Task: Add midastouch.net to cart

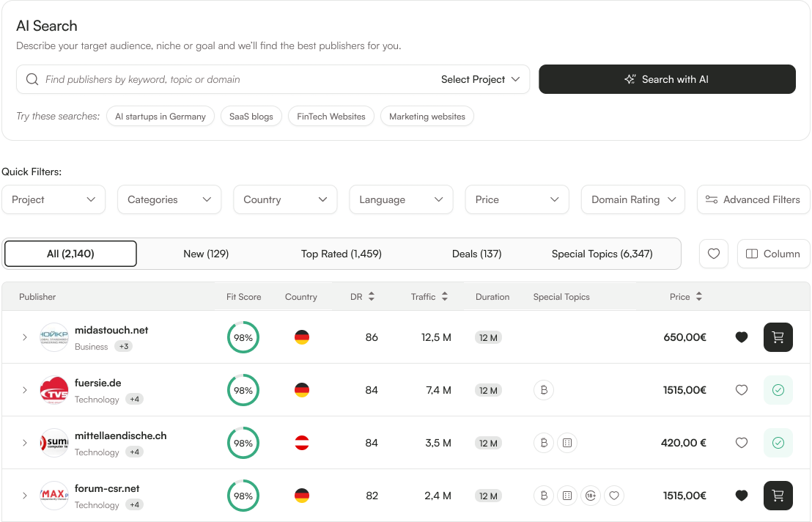Action: tap(778, 337)
